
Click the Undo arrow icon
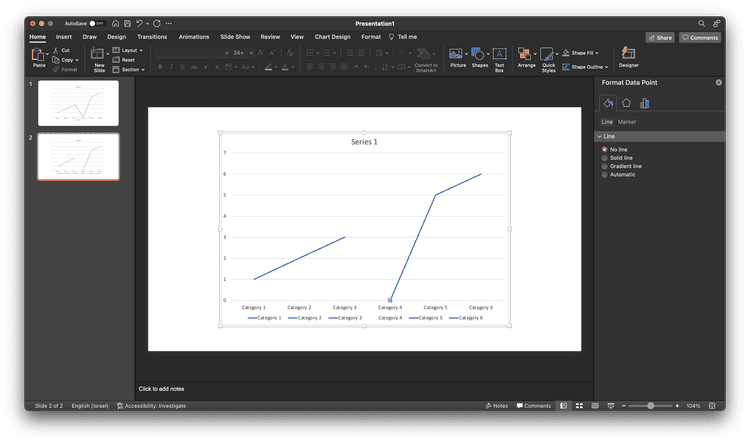coord(139,23)
